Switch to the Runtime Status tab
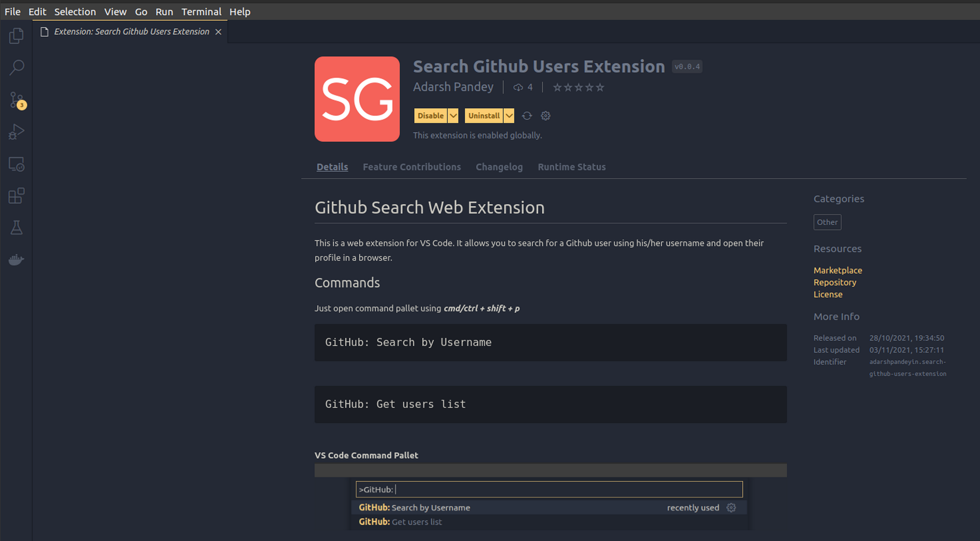Screen dimensions: 980x541 [x=571, y=167]
